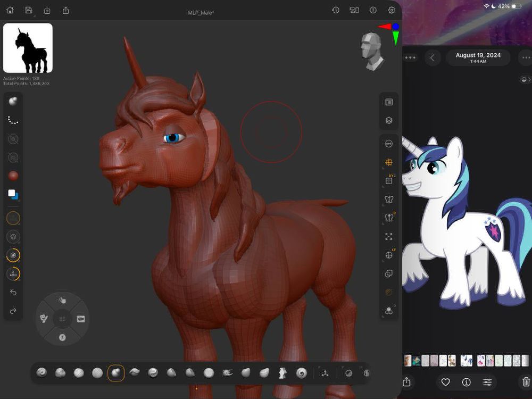Image resolution: width=532 pixels, height=399 pixels.
Task: Show photo info in Photos
Action: (466, 383)
